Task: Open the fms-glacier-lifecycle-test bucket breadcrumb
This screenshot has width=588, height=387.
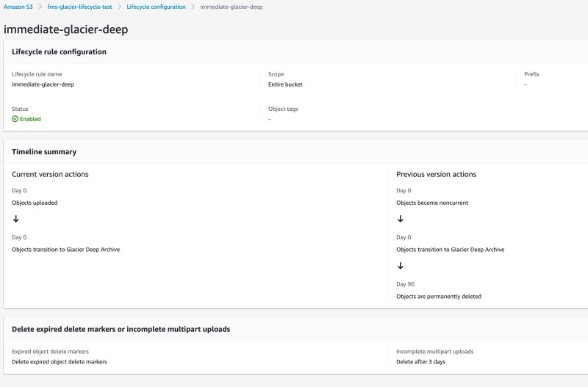Action: pos(79,7)
